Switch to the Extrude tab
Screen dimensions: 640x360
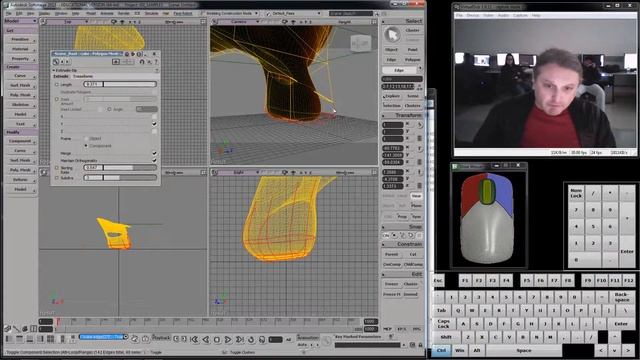(x=61, y=76)
